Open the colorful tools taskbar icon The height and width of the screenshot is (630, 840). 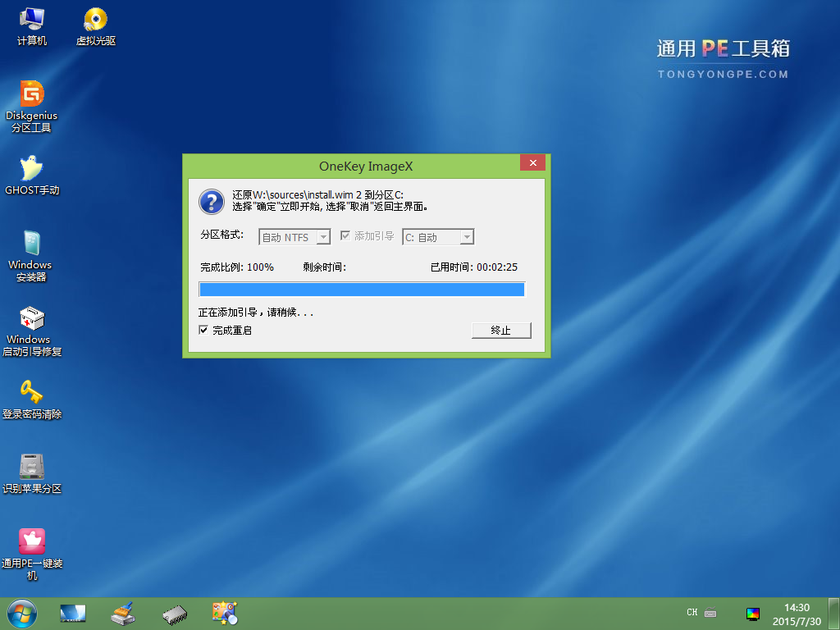[x=225, y=614]
